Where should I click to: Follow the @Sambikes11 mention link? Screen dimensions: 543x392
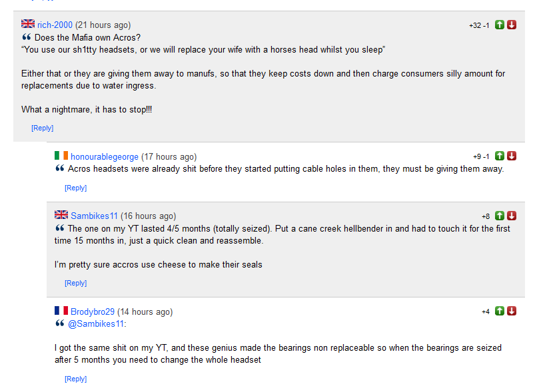97,324
